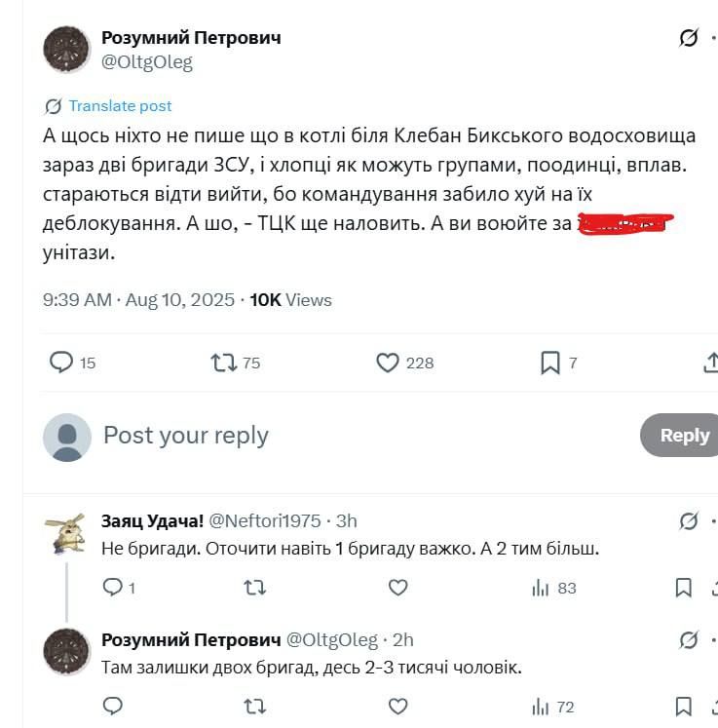This screenshot has height=728, width=718.
Task: Open Grok icon on Заяц Удача reply
Action: coord(689,521)
